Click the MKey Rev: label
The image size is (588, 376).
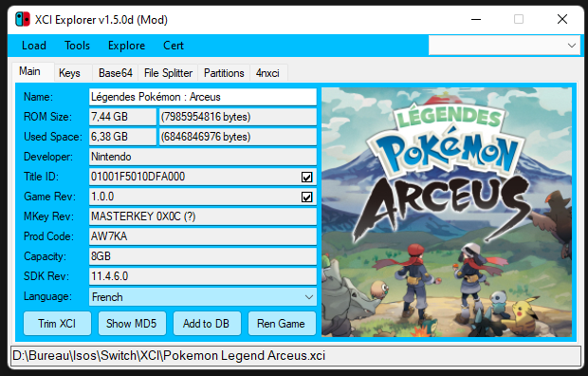48,216
